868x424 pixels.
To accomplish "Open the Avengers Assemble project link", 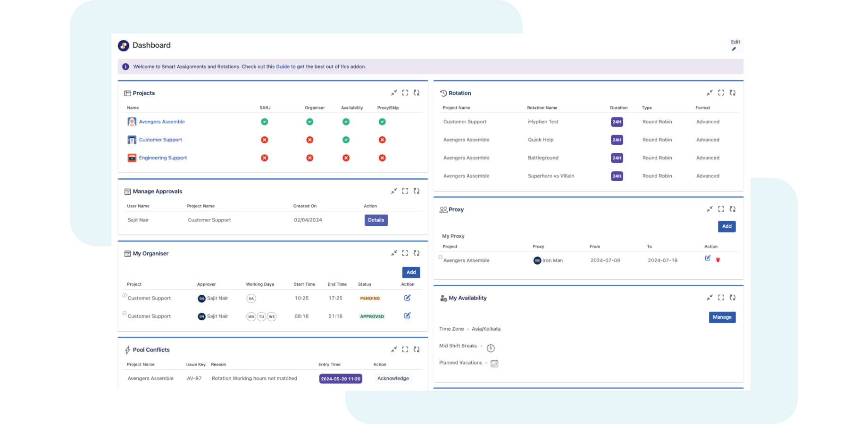I will click(162, 122).
